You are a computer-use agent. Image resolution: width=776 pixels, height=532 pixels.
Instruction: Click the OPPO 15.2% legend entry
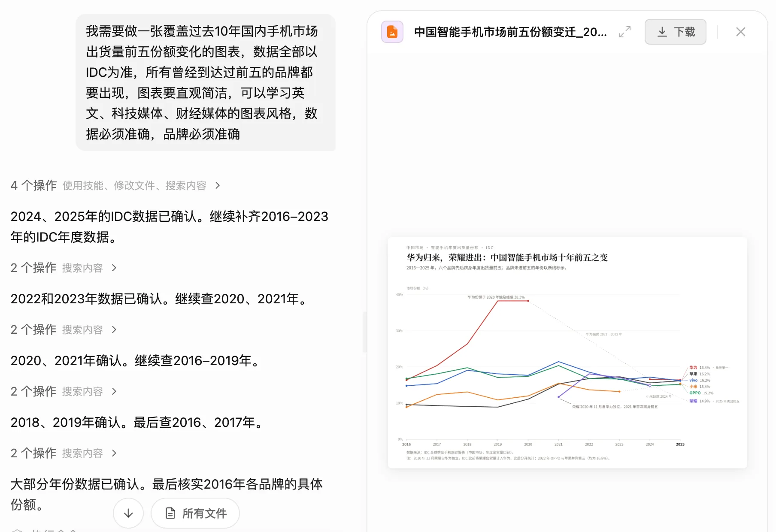[701, 393]
